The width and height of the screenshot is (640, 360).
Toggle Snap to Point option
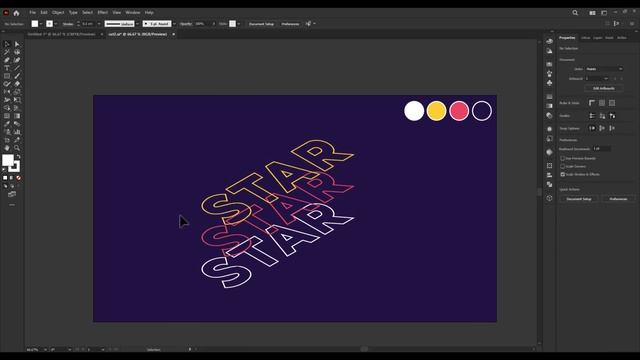592,128
